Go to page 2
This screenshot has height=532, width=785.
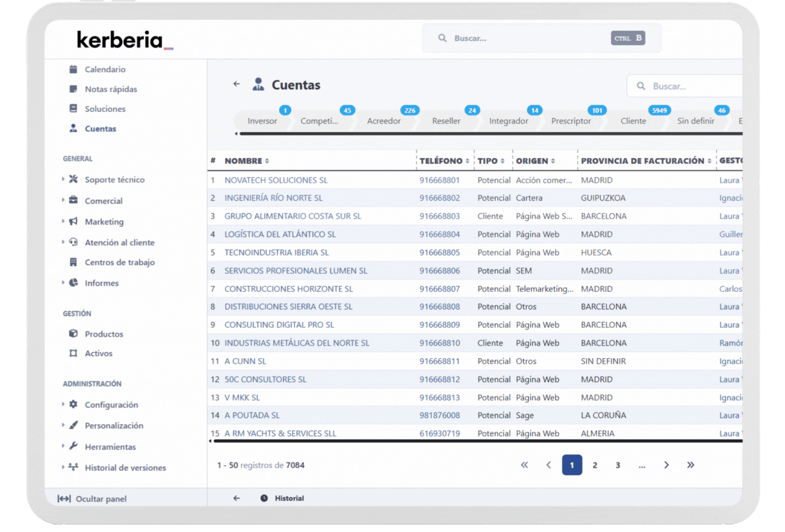[595, 465]
